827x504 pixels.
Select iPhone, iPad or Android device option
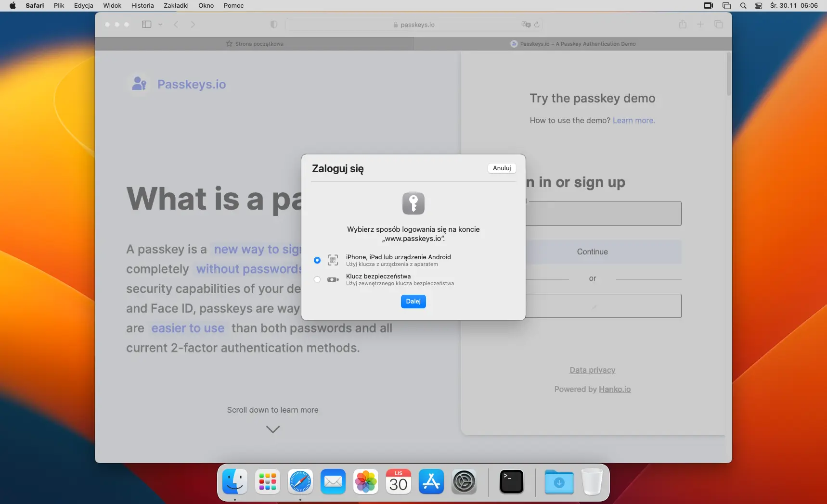(317, 260)
